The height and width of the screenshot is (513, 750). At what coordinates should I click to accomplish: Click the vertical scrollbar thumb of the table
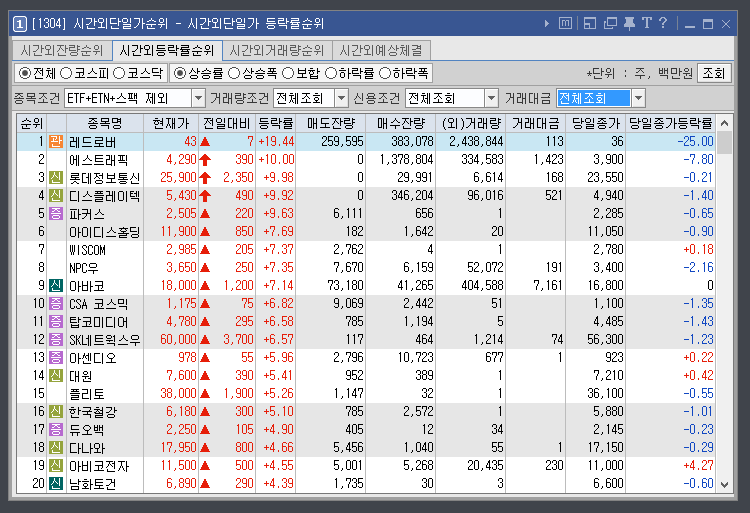coord(725,143)
